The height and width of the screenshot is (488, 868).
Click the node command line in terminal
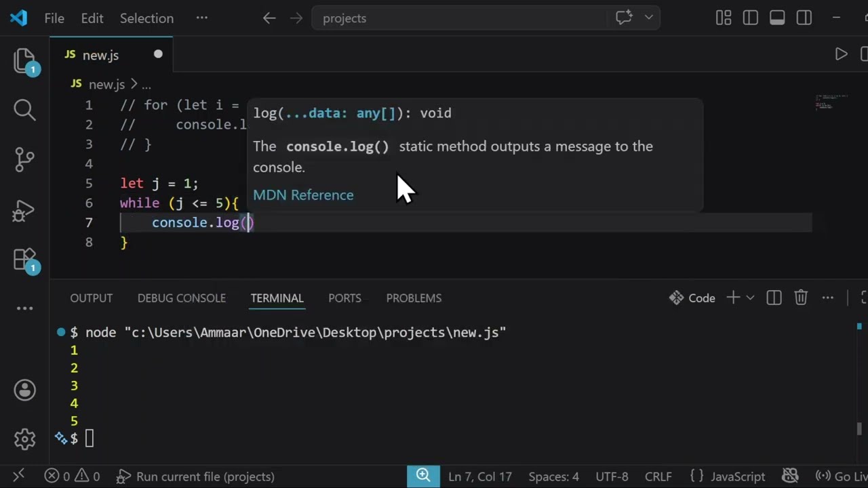[x=296, y=333]
